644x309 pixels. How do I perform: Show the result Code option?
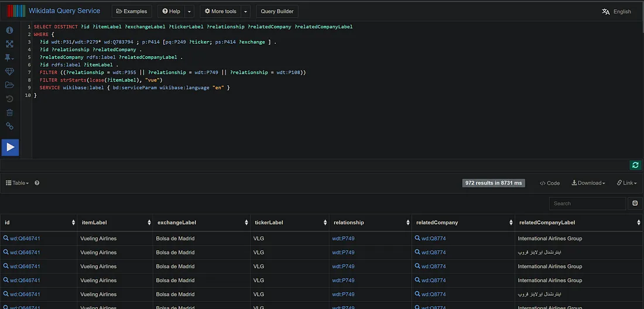click(x=550, y=183)
